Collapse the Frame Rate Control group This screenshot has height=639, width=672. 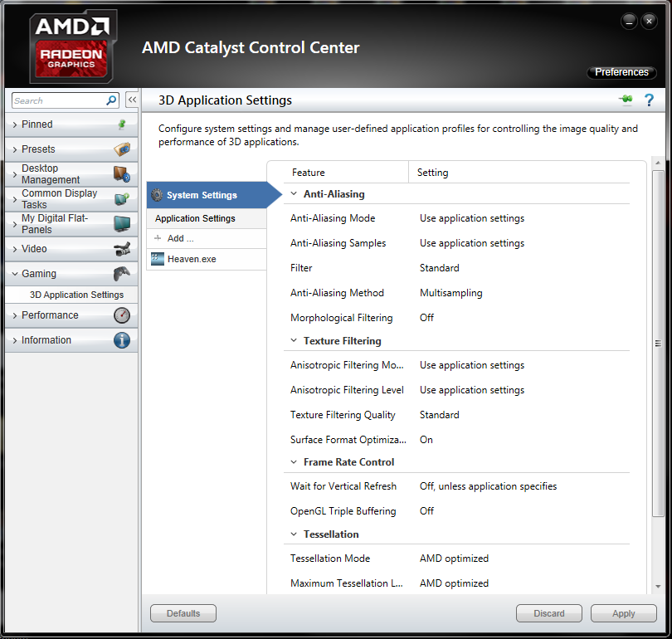(x=294, y=462)
